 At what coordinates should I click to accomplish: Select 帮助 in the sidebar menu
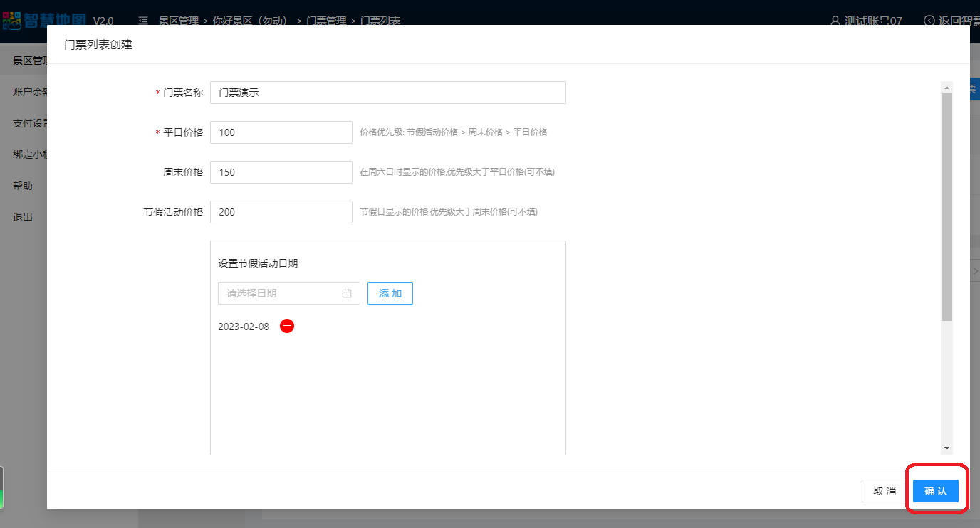(x=23, y=186)
